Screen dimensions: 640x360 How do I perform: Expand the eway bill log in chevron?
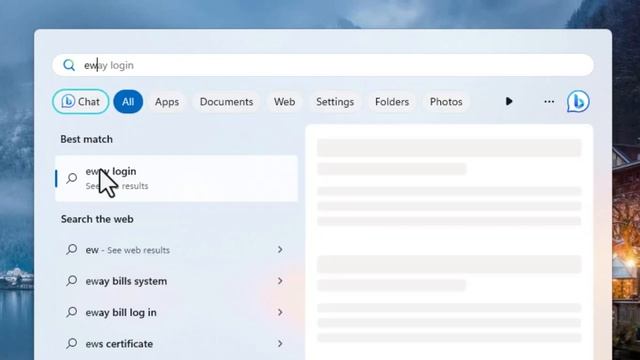point(280,312)
